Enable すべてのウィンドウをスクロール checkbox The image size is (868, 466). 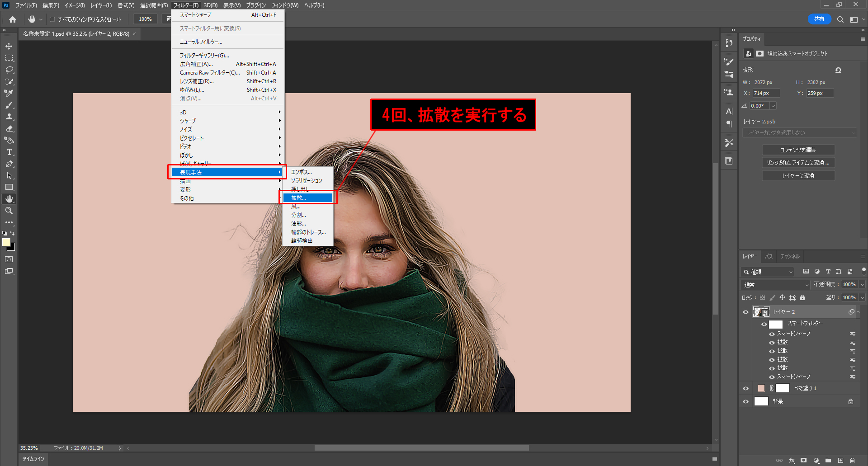(x=52, y=19)
